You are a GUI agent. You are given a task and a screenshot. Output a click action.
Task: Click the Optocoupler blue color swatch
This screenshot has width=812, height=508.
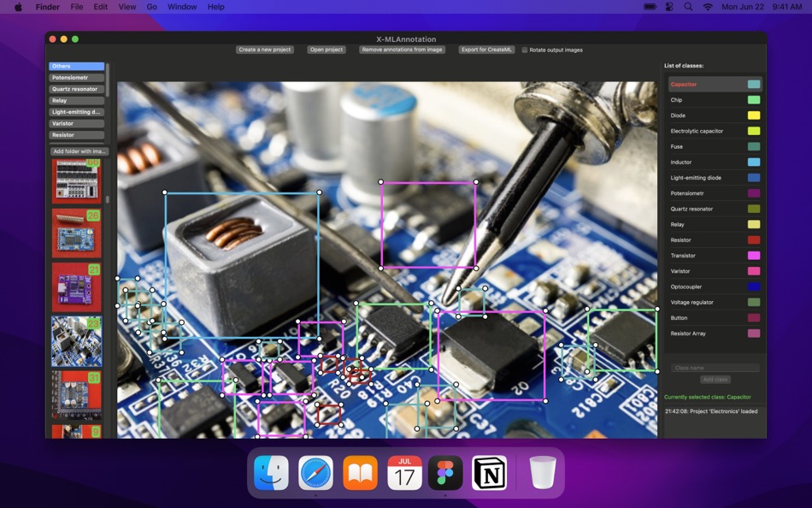pyautogui.click(x=754, y=286)
